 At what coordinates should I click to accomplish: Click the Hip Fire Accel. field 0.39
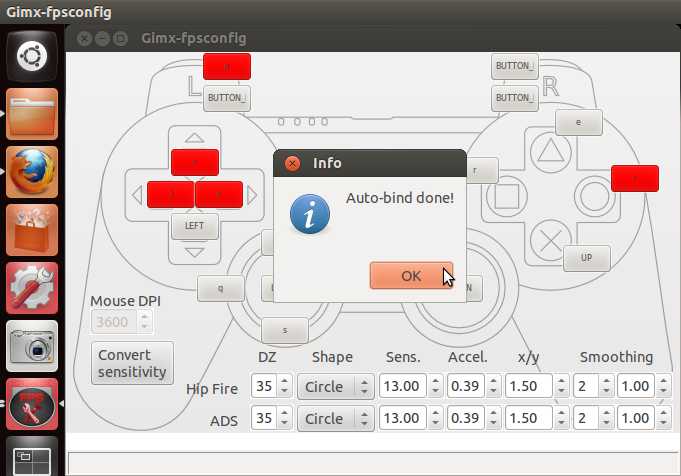coord(466,386)
